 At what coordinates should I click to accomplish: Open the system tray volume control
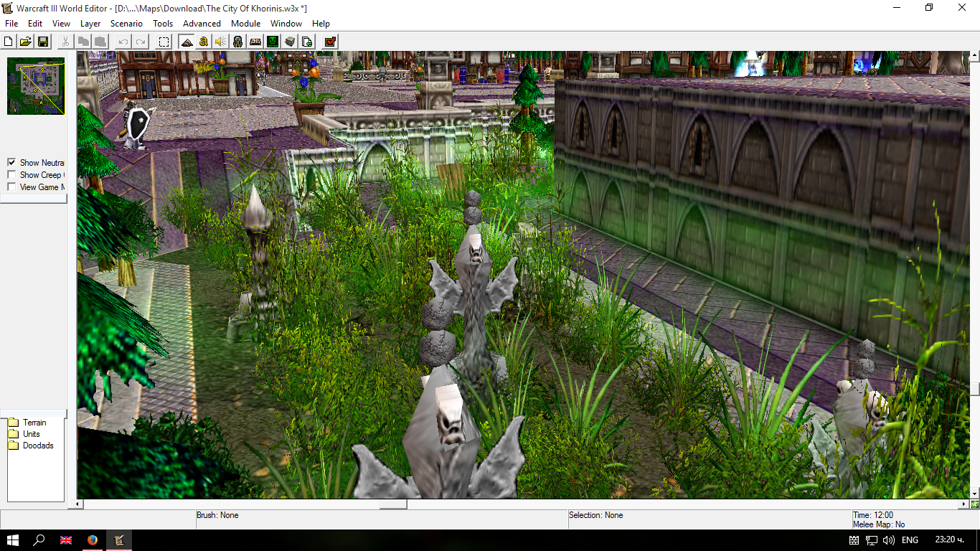[888, 540]
